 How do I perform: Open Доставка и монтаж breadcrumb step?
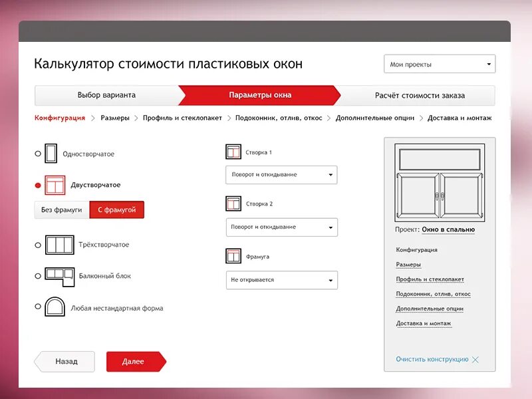click(460, 118)
